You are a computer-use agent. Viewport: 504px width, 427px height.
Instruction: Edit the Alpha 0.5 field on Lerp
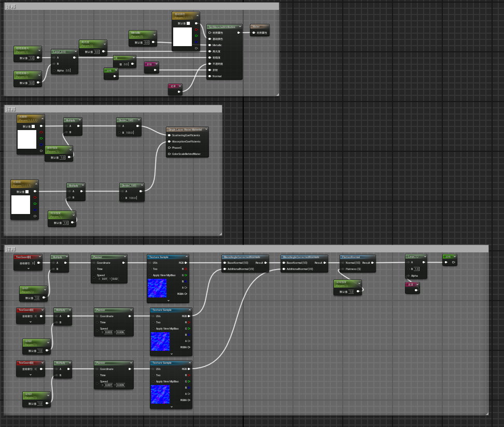(68, 70)
